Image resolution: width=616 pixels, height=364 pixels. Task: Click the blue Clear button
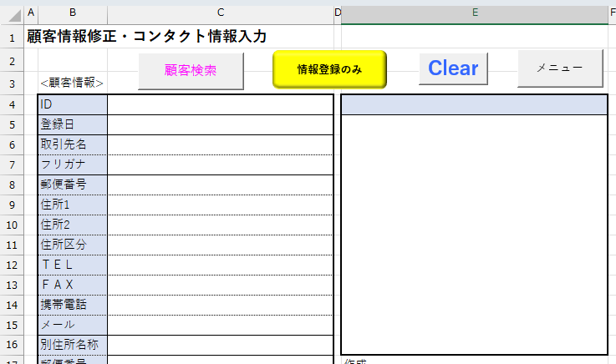click(453, 68)
